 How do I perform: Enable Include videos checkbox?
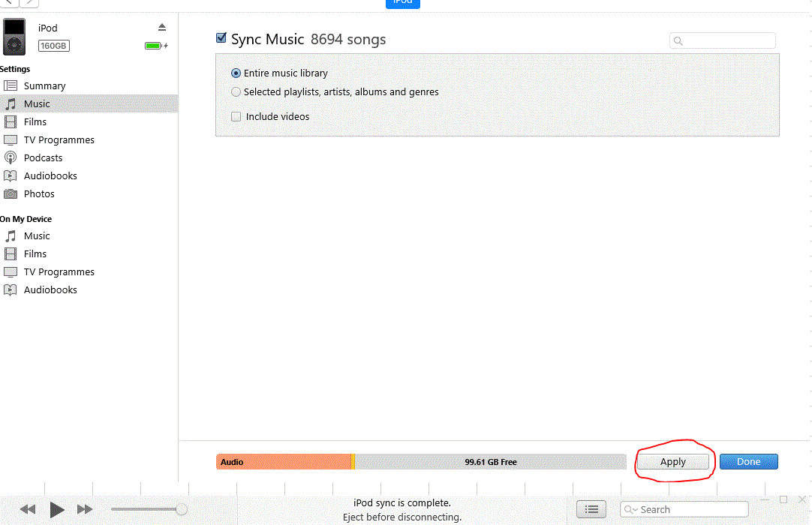(x=236, y=116)
